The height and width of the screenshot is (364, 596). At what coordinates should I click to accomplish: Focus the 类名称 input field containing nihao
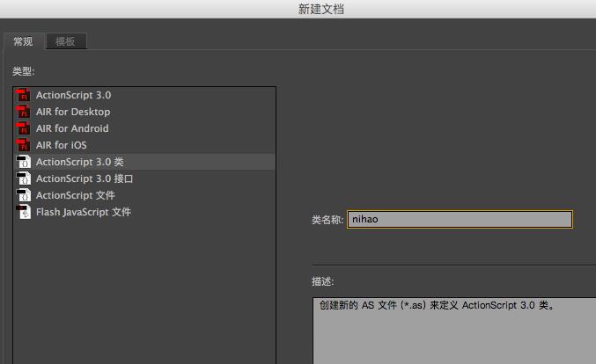(x=460, y=219)
